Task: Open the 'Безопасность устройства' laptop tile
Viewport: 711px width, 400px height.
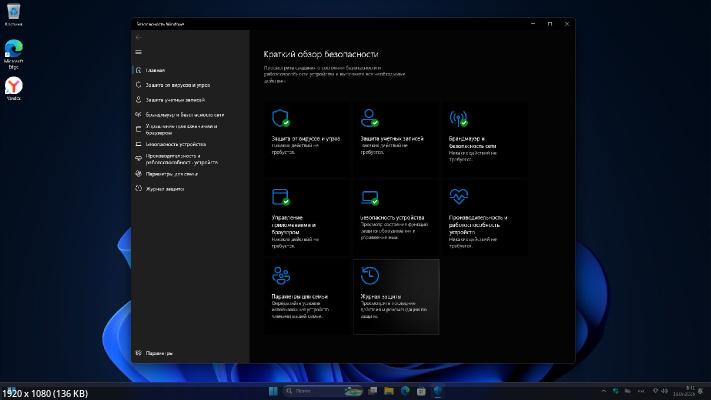Action: click(396, 218)
